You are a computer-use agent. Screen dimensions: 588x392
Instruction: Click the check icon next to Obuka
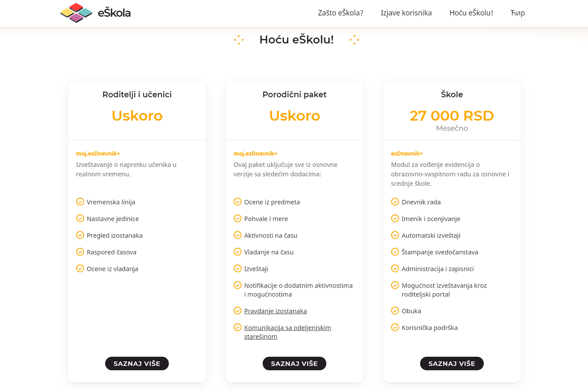pyautogui.click(x=395, y=311)
